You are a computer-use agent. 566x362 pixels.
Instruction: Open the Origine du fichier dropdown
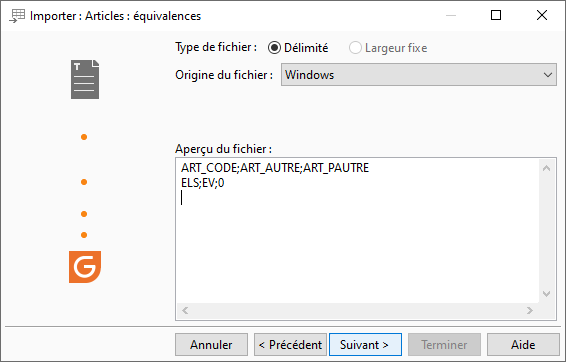tap(419, 75)
